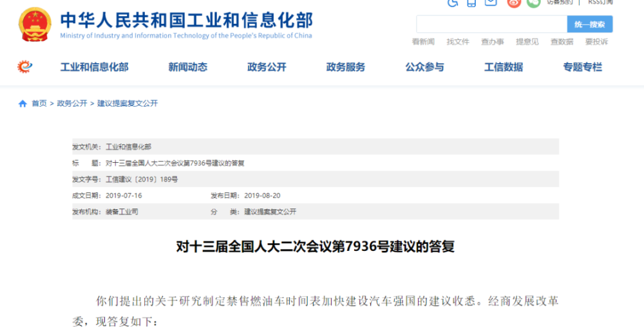Click the mobile phone version icon
The image size is (644, 332).
coord(471,3)
